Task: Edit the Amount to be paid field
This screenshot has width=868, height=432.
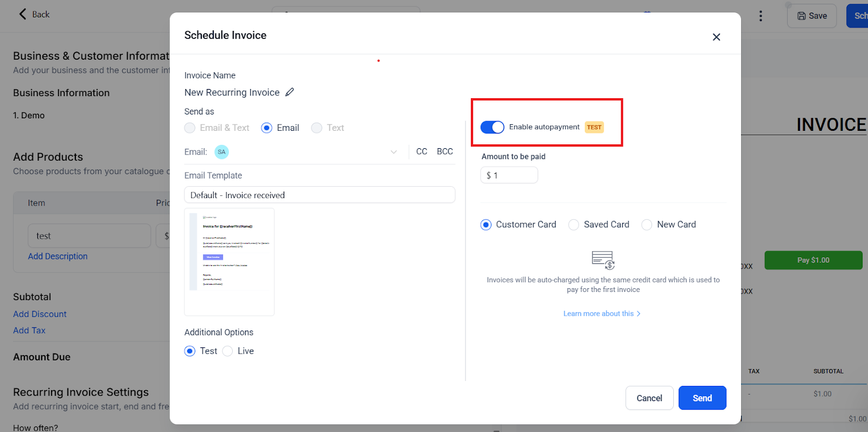Action: pos(509,175)
